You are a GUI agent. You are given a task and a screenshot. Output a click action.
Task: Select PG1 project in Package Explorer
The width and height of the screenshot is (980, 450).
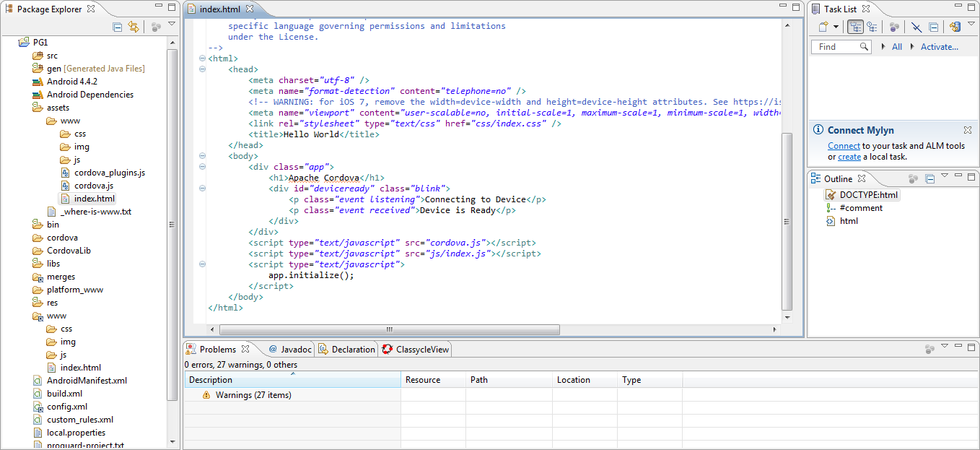click(x=32, y=43)
